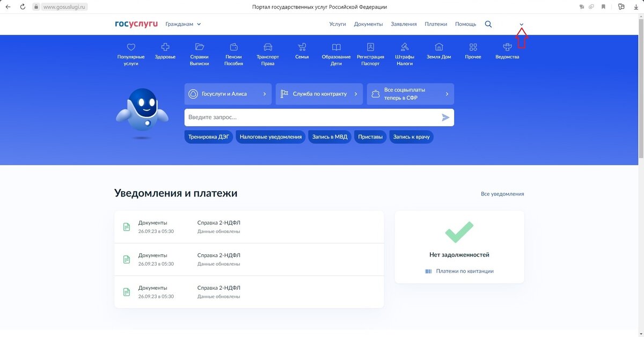Click the send arrow in search field
Screen dimensions: 644x337
tap(445, 118)
